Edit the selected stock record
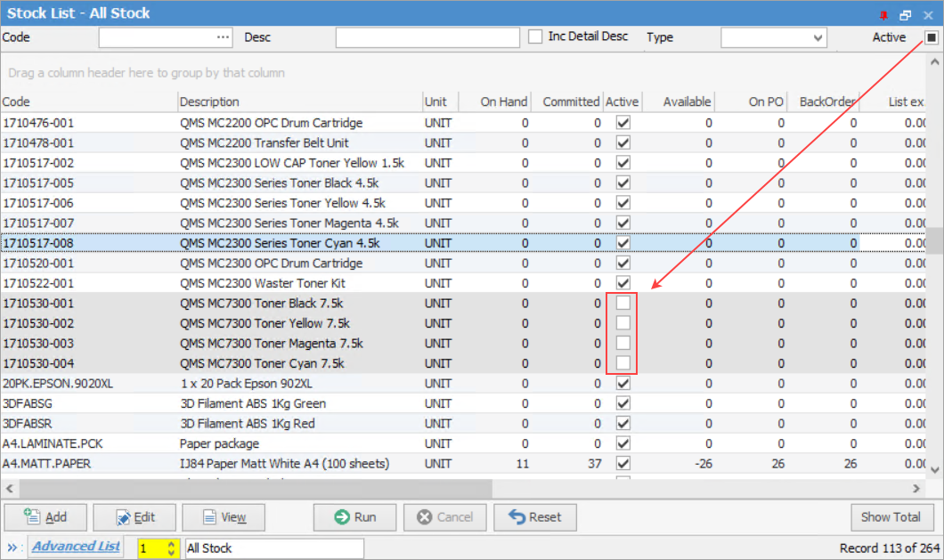Viewport: 944px width, 560px height. (134, 517)
